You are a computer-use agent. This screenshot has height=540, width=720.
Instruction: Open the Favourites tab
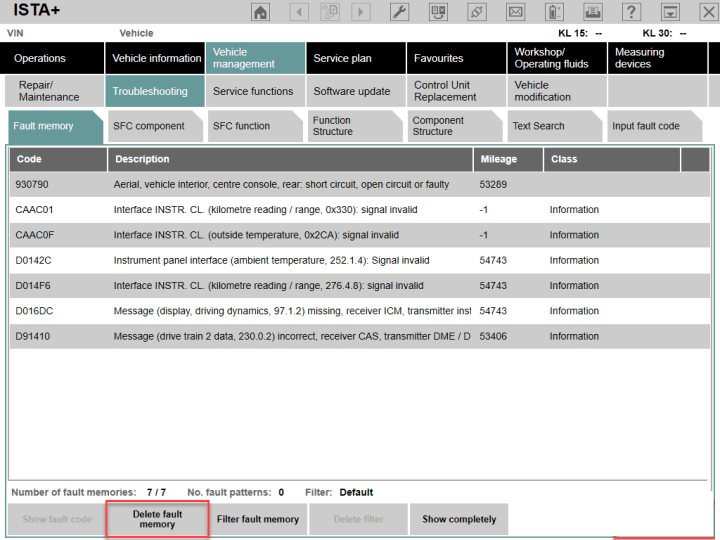(x=456, y=58)
